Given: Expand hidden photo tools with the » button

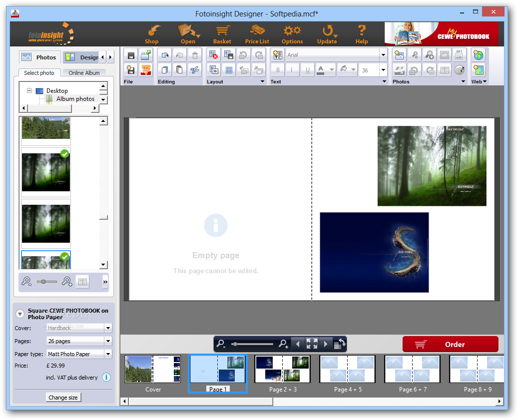Looking at the screenshot, I should [105, 282].
